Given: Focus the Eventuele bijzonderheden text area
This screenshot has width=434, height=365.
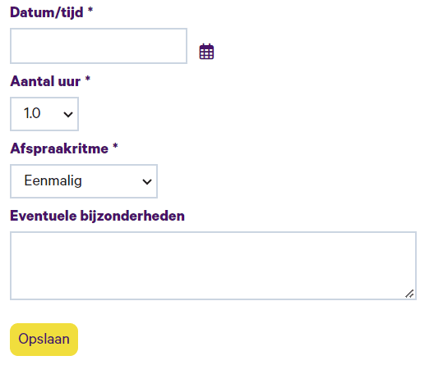Looking at the screenshot, I should [x=213, y=266].
